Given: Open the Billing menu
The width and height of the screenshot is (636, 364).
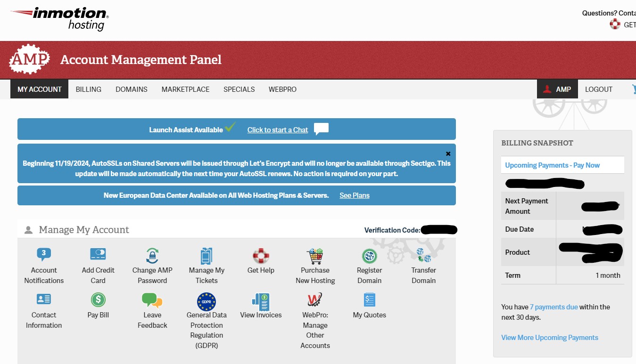Looking at the screenshot, I should tap(89, 89).
